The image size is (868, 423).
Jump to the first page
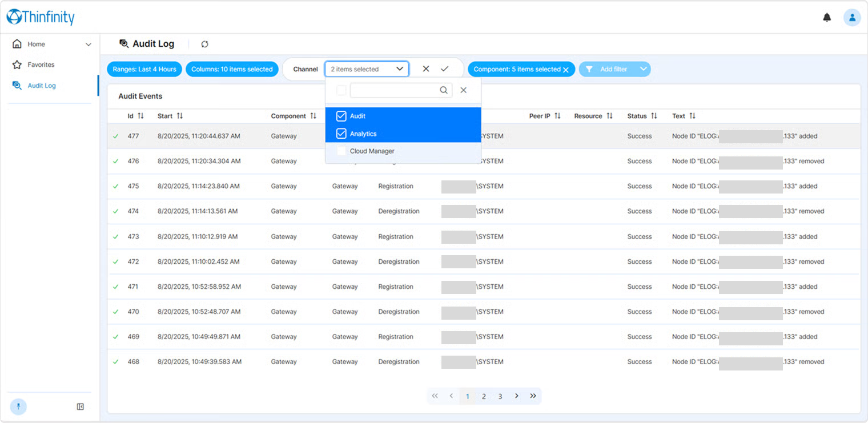coord(435,396)
